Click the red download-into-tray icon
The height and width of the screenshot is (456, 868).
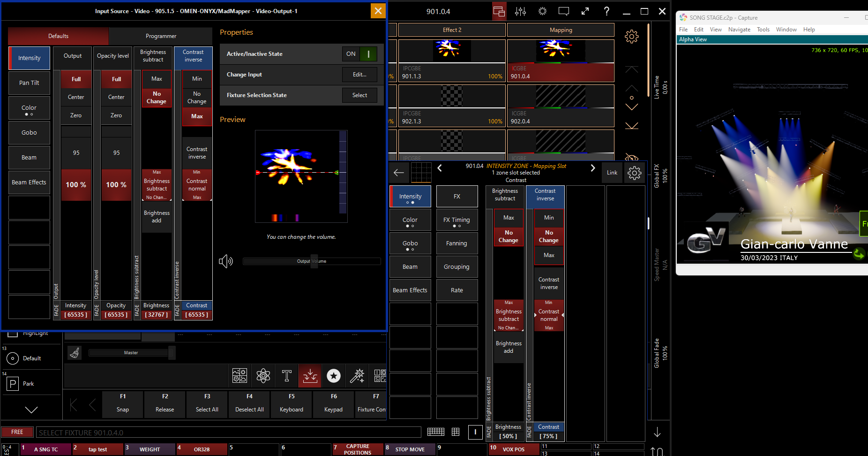[310, 376]
